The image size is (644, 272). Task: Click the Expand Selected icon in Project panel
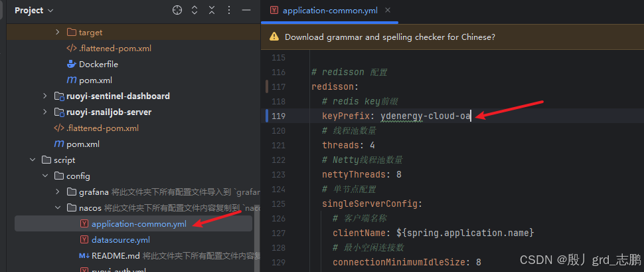pos(195,10)
